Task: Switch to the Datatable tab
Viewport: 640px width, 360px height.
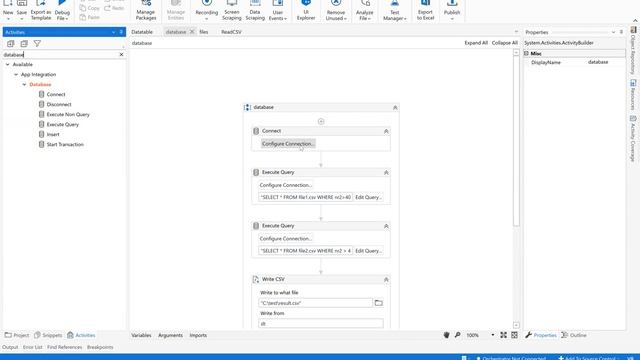Action: pos(142,32)
